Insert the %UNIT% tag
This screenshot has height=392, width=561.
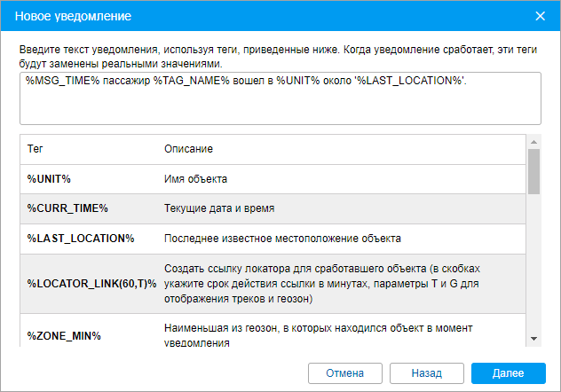coord(49,179)
